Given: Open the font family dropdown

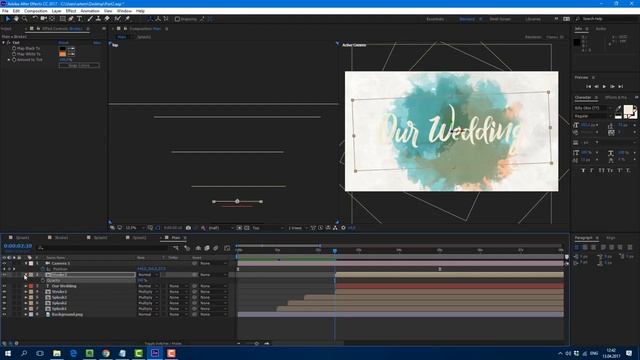Looking at the screenshot, I should pos(593,108).
